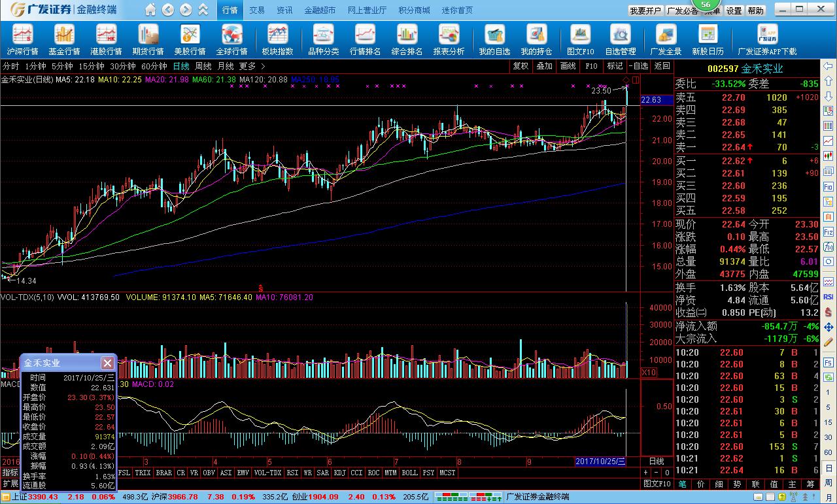Close the 金禾实业 info popup

pos(107,363)
